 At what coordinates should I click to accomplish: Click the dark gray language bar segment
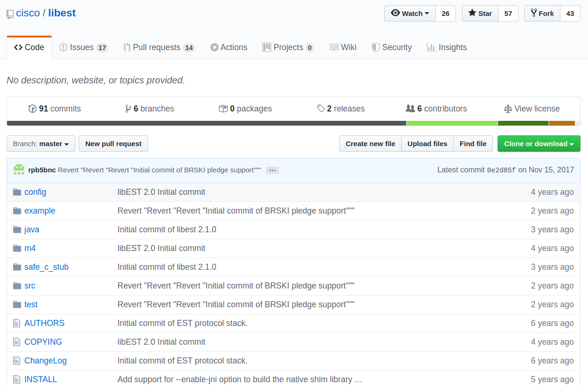207,123
